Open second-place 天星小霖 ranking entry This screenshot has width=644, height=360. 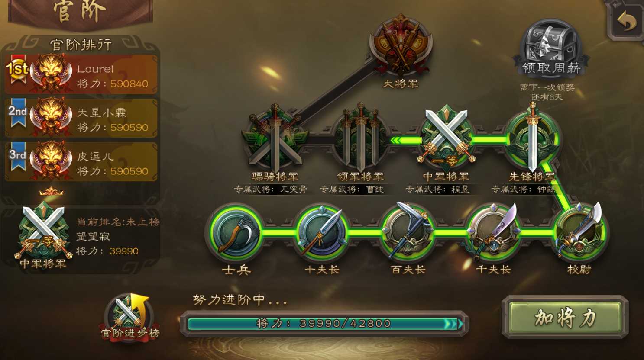[81, 118]
